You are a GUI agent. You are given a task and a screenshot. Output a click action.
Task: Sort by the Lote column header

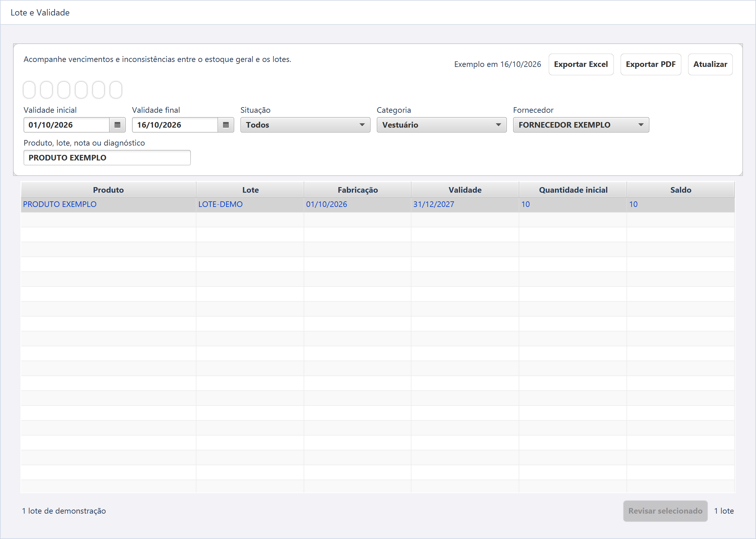(x=250, y=190)
